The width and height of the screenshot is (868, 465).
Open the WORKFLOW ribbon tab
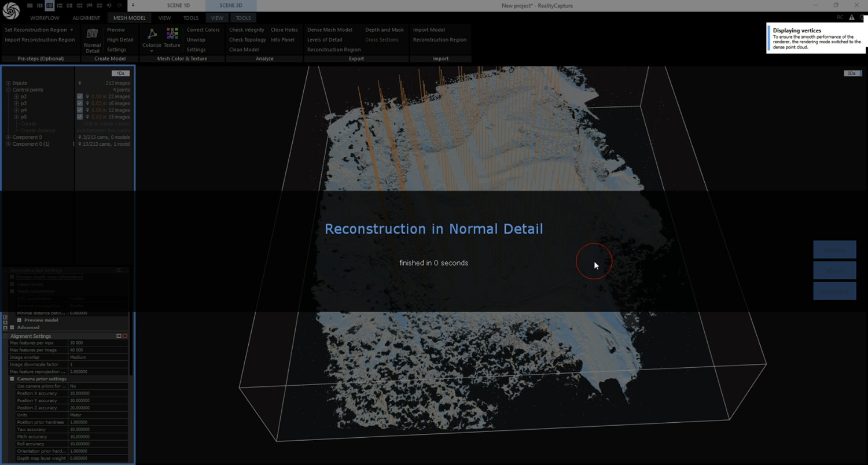(x=45, y=18)
